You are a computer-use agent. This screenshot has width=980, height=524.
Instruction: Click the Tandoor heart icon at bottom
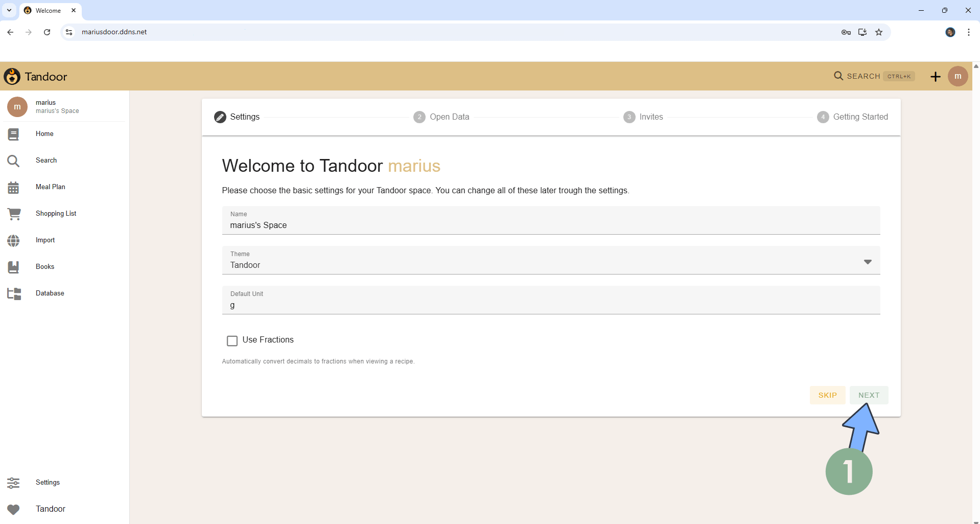tap(14, 509)
